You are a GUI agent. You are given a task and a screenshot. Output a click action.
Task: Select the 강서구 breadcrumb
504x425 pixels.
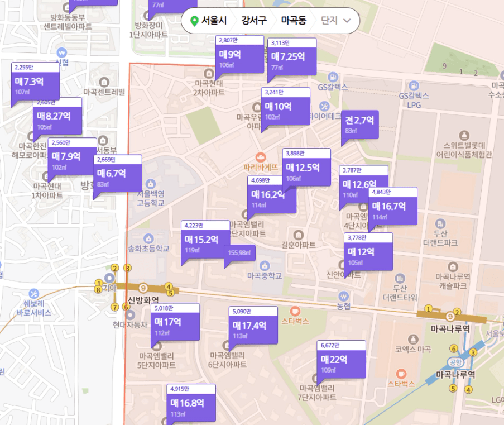pos(254,21)
